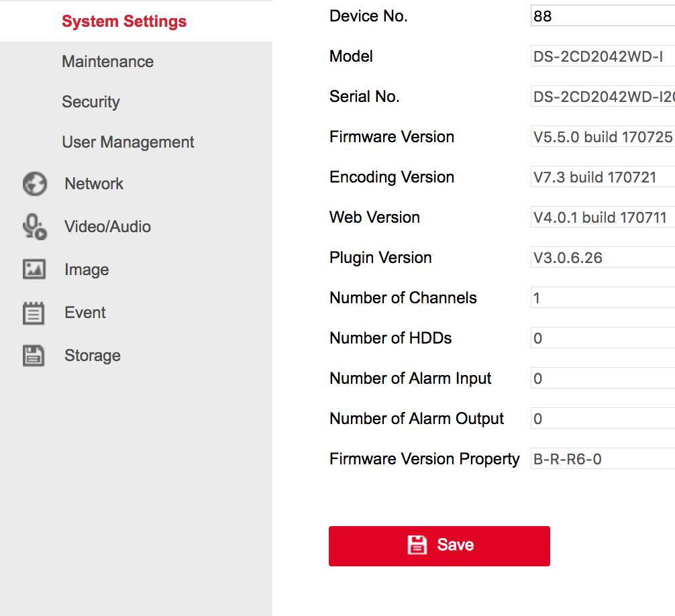Open User Management section

pos(128,142)
